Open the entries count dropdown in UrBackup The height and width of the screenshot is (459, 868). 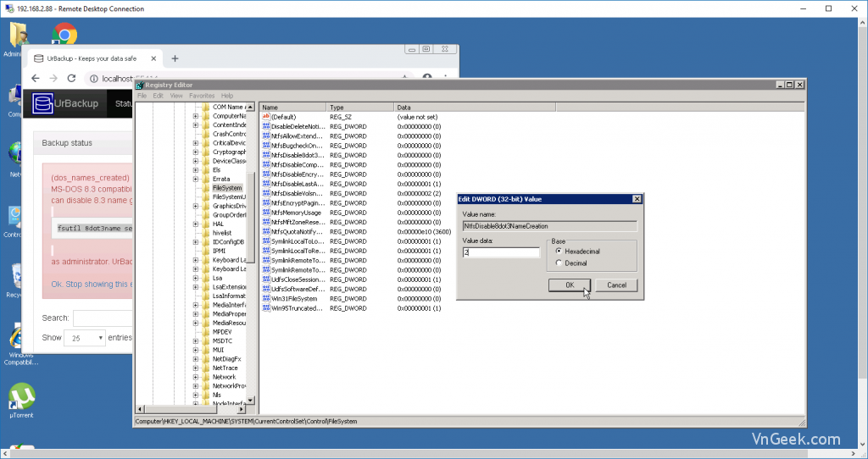tap(85, 337)
